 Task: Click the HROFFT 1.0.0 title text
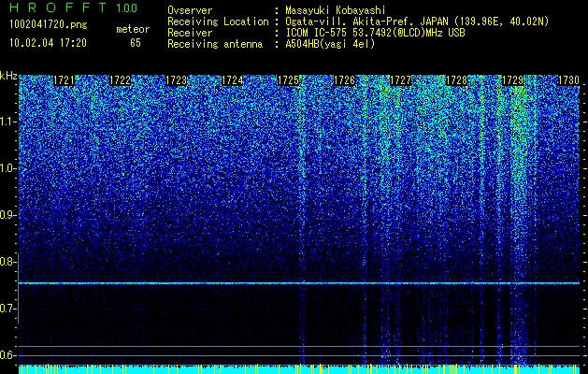click(73, 7)
